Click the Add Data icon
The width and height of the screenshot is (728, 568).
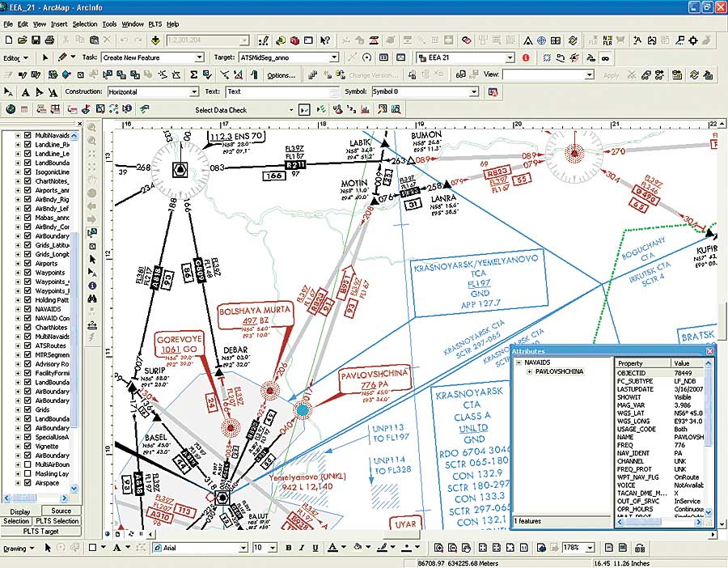[x=154, y=40]
